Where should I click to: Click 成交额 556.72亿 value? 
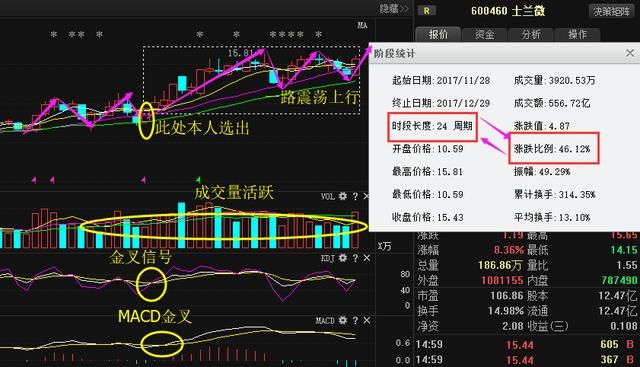[x=552, y=103]
